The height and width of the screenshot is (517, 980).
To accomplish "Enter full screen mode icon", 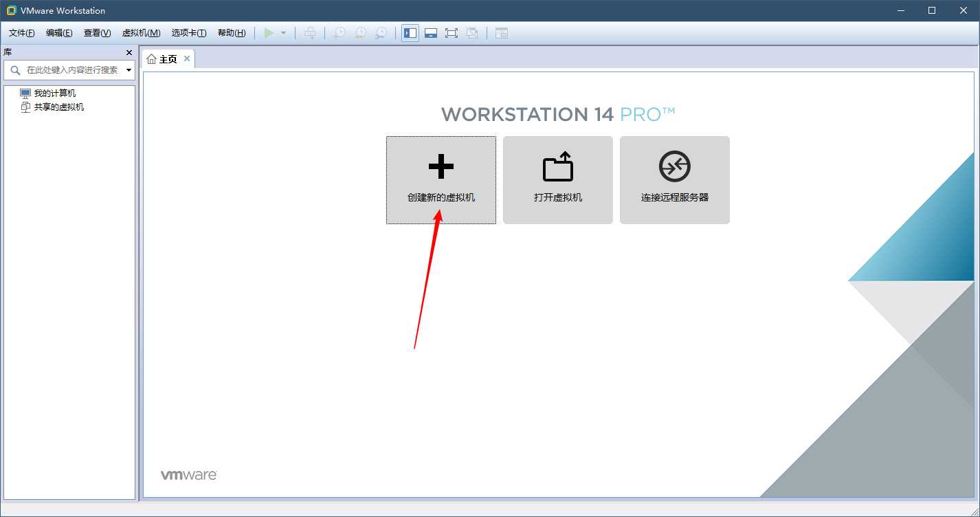I will point(452,33).
